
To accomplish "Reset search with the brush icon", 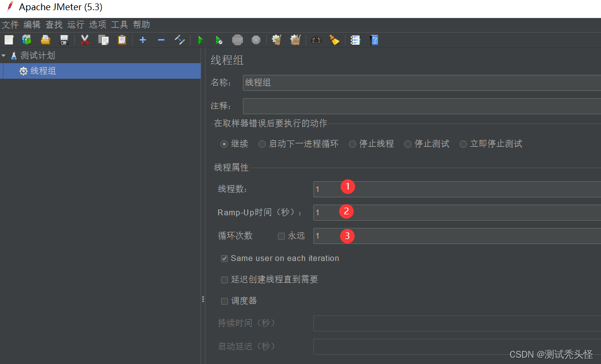I will coord(334,40).
